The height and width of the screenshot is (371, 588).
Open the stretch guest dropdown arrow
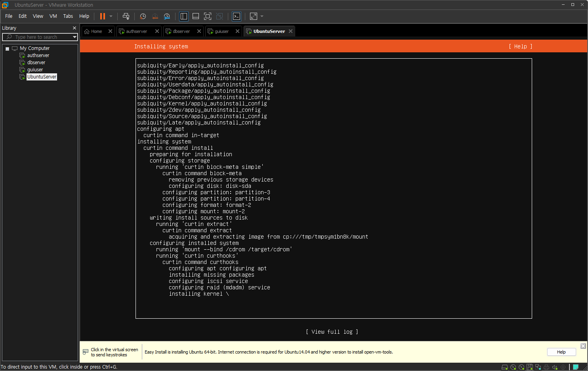coord(262,16)
